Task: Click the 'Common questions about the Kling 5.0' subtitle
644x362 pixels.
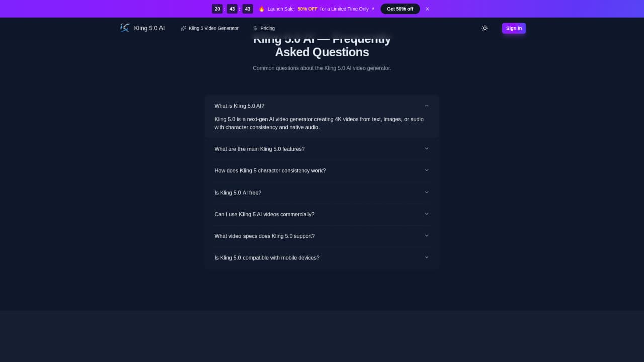Action: point(322,68)
